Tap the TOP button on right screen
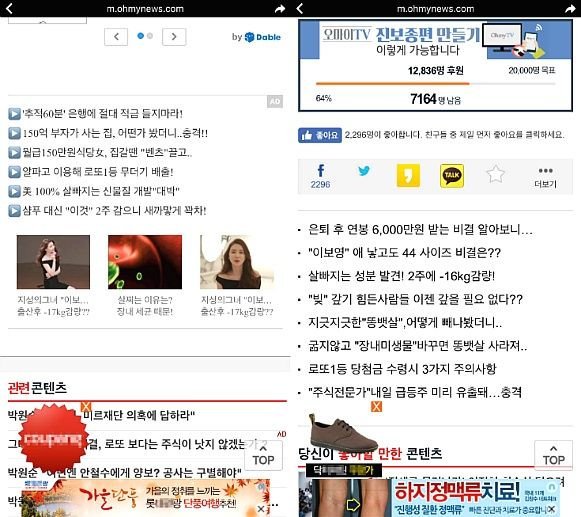Screen dimensions: 581x517 tap(554, 455)
